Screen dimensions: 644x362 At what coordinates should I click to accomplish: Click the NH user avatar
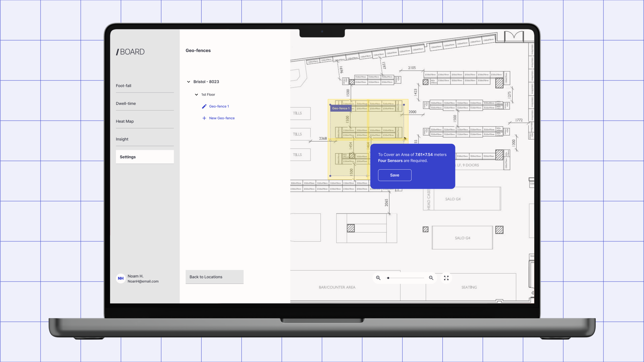[121, 279]
